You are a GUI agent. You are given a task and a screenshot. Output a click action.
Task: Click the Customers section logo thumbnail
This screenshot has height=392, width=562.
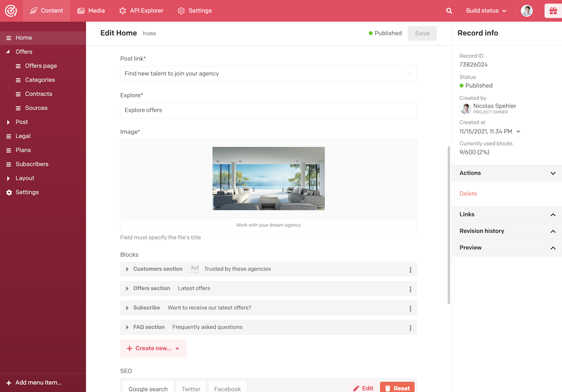(x=194, y=269)
